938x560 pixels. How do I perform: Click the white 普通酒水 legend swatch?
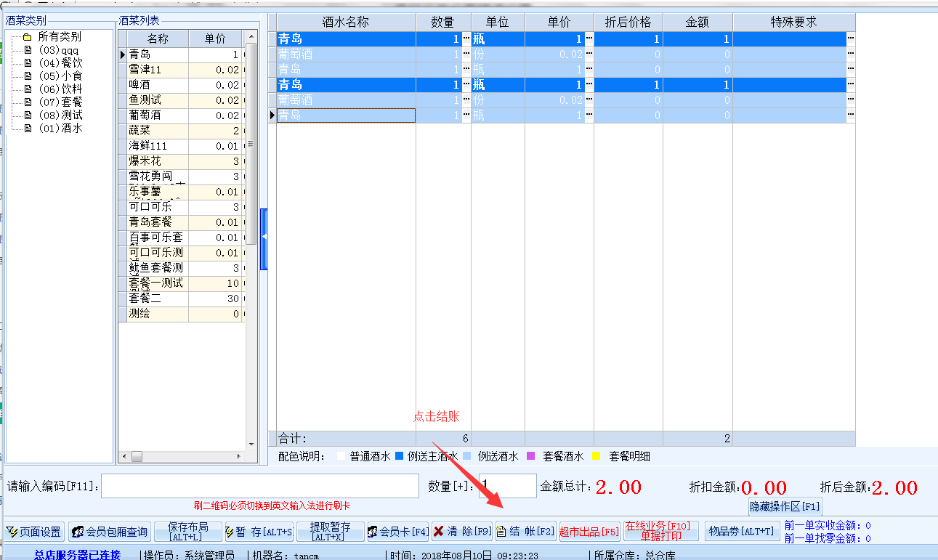[341, 456]
